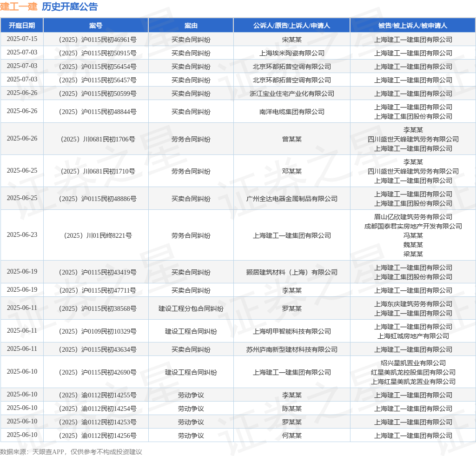Select plaintiff 广州全达电器金属制品有限公司
The height and width of the screenshot is (456, 476).
click(x=292, y=199)
